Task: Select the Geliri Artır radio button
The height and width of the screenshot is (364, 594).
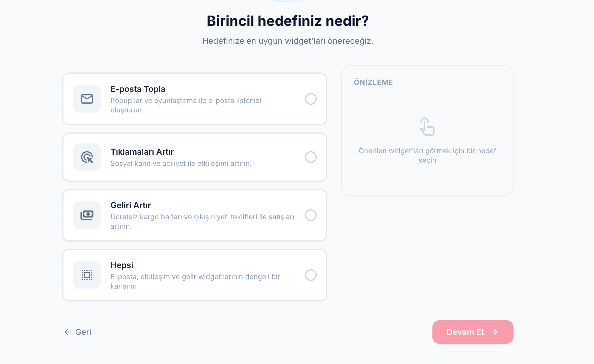Action: (311, 215)
